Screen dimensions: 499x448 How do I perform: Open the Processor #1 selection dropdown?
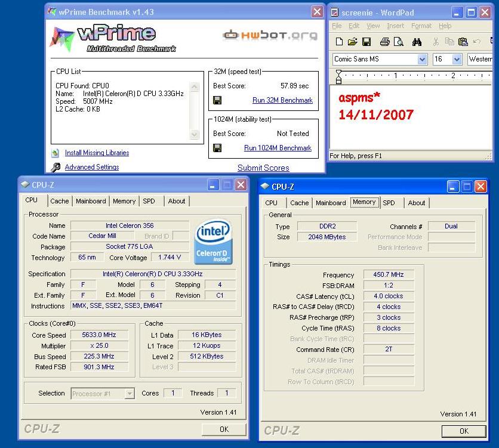(129, 394)
